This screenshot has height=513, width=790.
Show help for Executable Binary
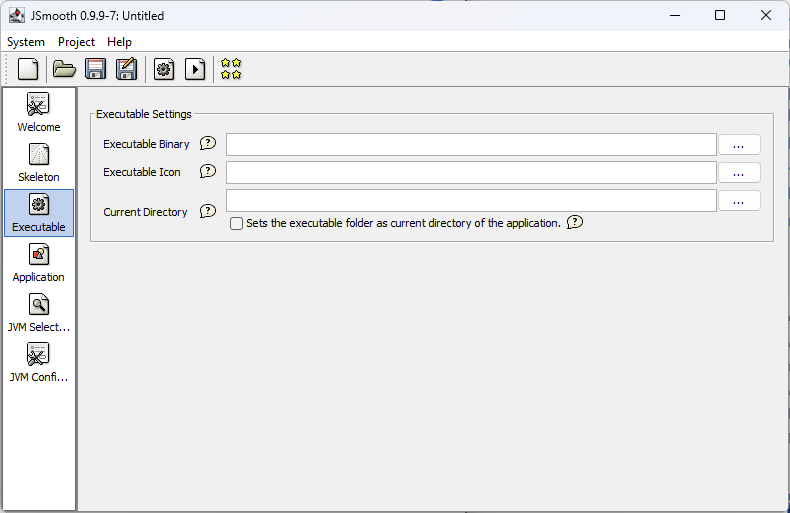coord(208,144)
